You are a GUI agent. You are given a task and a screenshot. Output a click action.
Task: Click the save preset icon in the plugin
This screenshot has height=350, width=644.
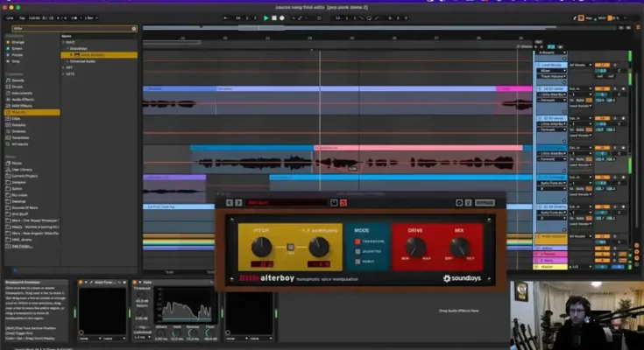point(333,203)
